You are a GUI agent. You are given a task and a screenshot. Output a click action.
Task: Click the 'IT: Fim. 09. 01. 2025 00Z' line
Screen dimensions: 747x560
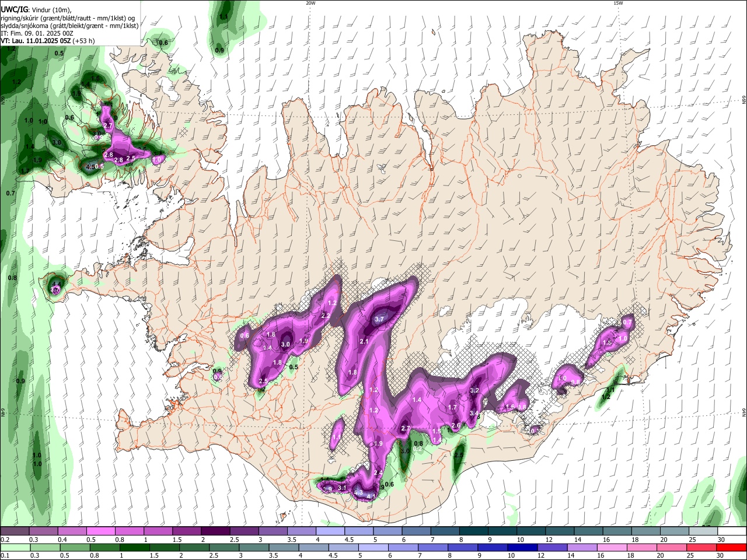pos(37,33)
